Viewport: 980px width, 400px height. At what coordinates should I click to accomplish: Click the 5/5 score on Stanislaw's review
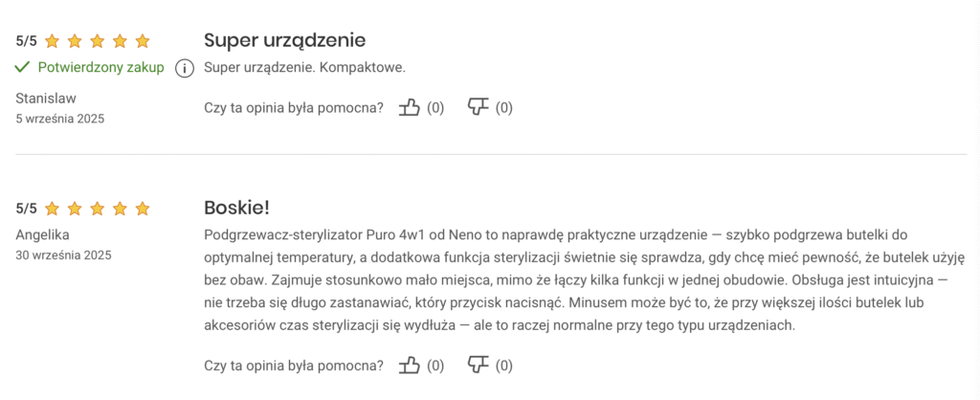[x=26, y=41]
